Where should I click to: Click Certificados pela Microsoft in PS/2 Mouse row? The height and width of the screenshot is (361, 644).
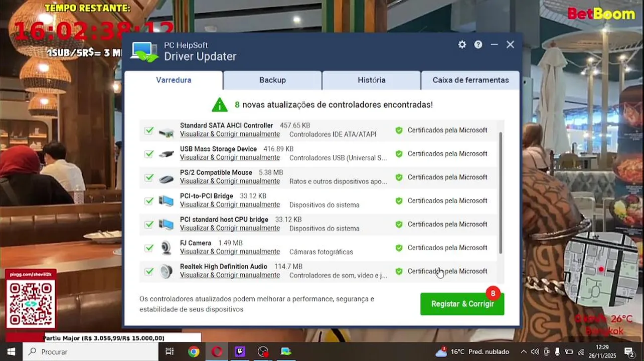coord(447,177)
